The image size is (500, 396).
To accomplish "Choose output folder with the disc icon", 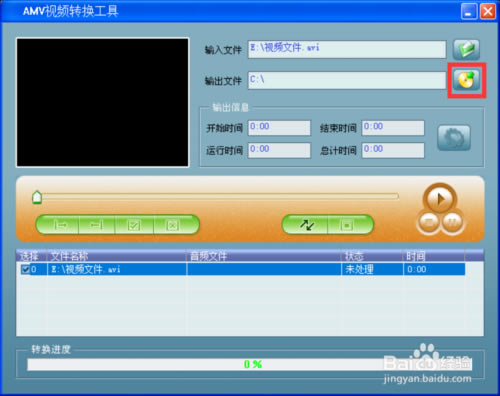I will pos(466,80).
